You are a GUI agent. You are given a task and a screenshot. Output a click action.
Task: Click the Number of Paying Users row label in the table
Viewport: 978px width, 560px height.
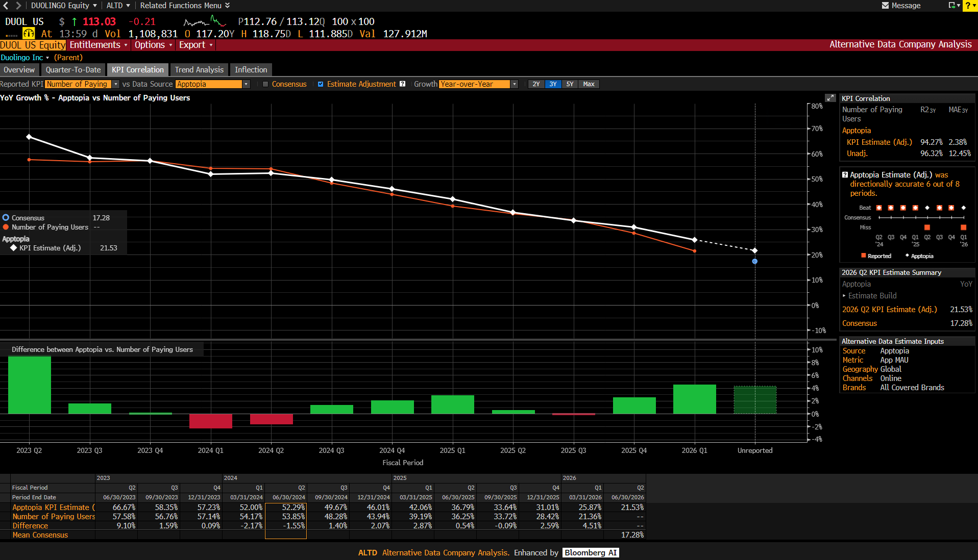[x=54, y=517]
